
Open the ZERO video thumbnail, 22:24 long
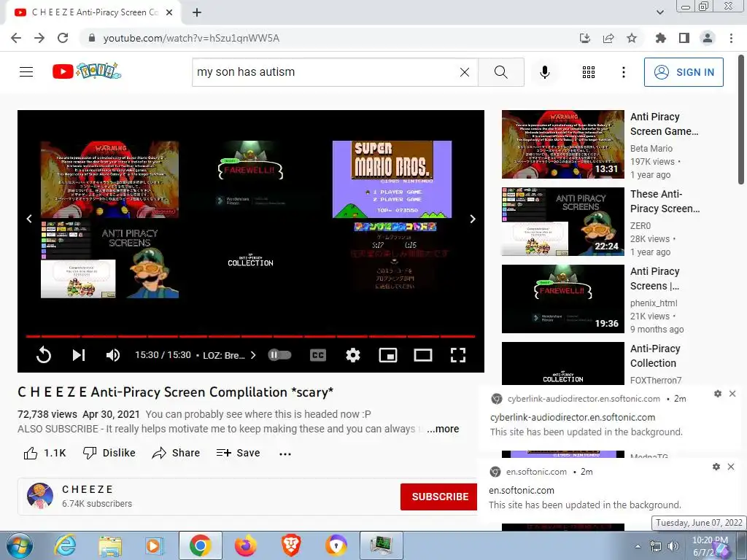(x=563, y=222)
